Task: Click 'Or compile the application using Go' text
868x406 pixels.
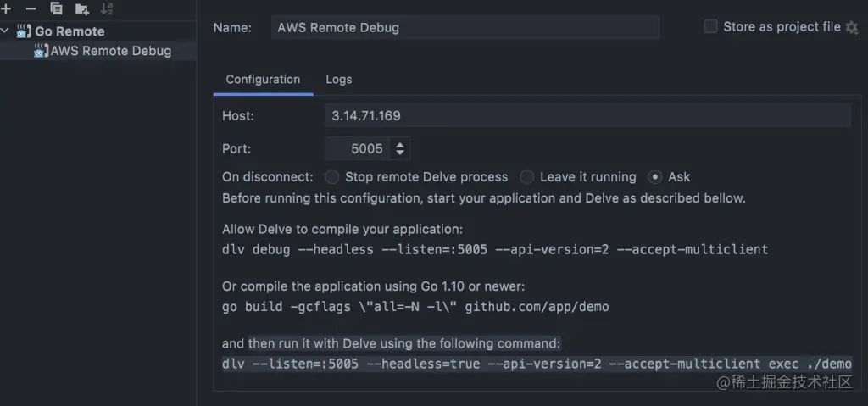Action: pyautogui.click(x=374, y=286)
